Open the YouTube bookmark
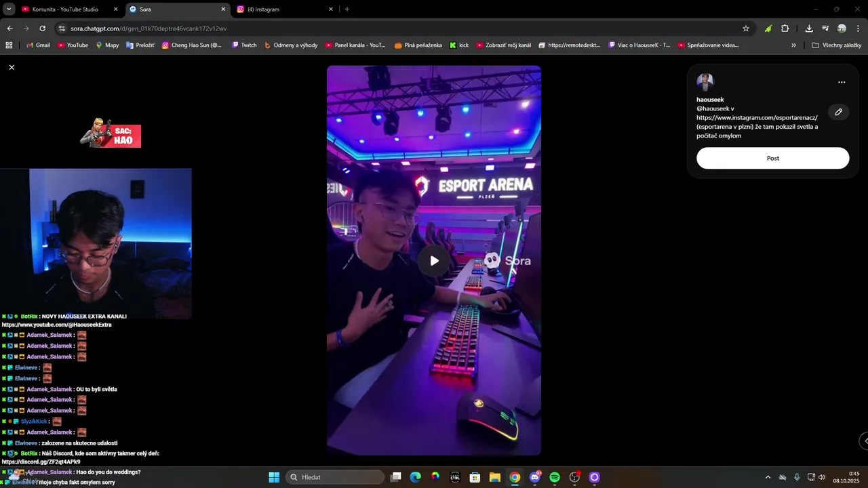This screenshot has width=868, height=488. [x=73, y=45]
